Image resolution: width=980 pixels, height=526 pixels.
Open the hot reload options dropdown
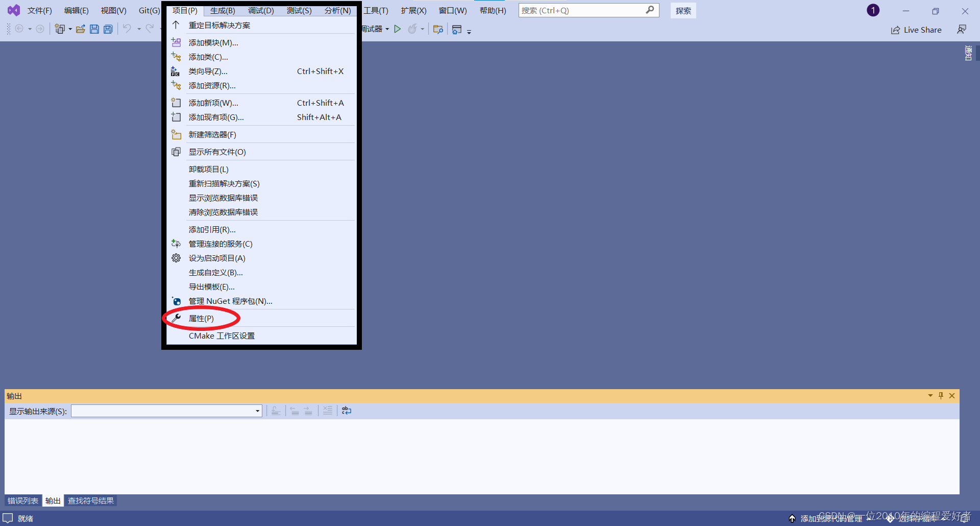coord(422,29)
